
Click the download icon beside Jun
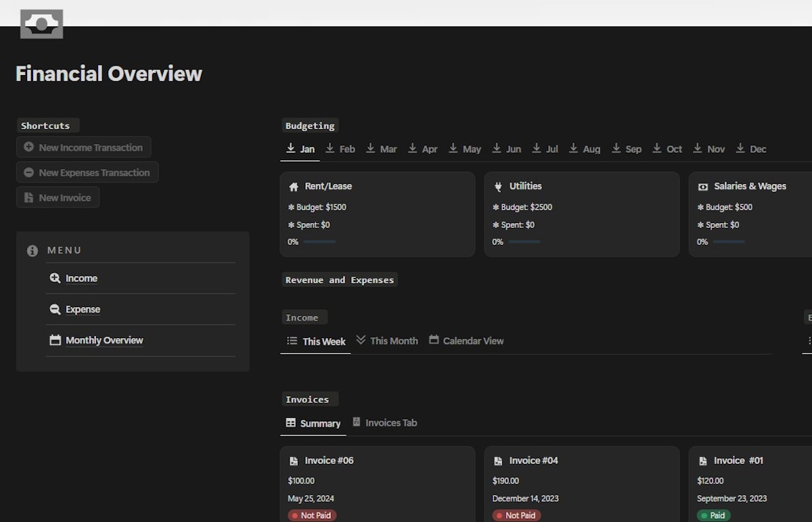point(497,148)
